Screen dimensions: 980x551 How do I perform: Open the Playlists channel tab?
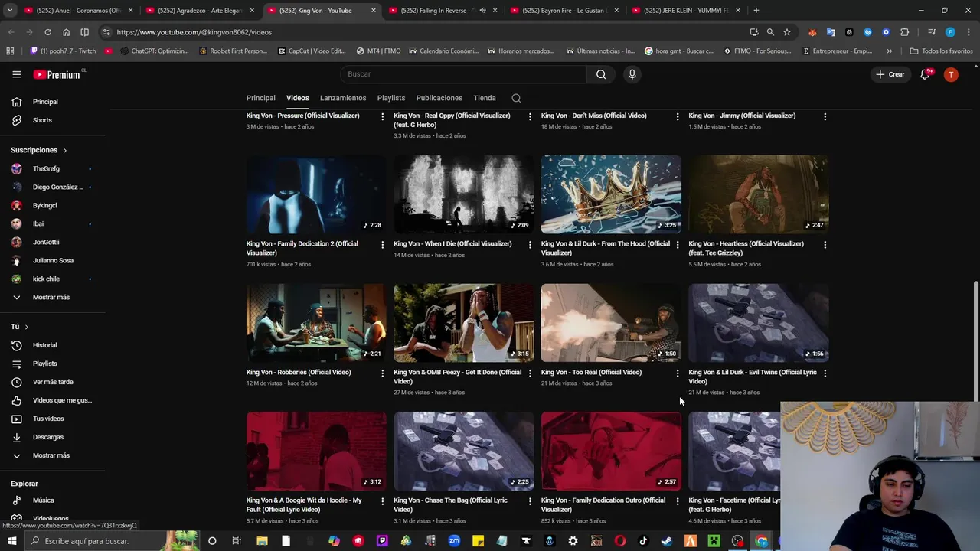(391, 98)
